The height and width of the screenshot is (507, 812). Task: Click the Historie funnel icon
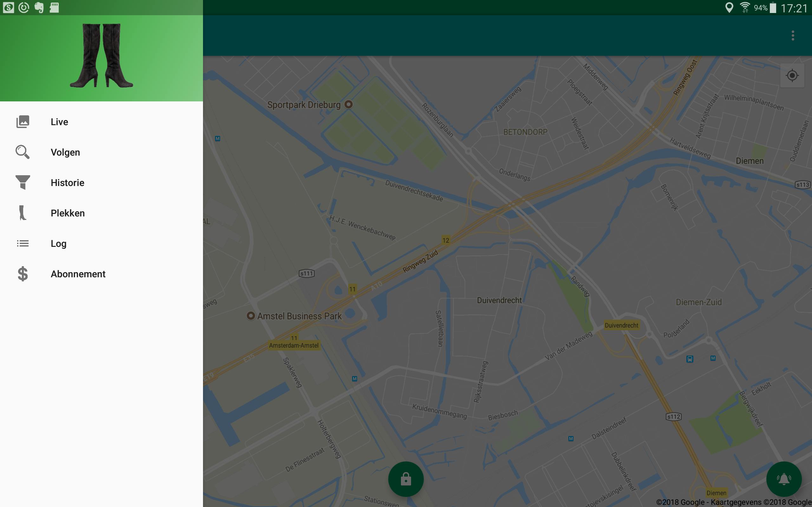23,183
